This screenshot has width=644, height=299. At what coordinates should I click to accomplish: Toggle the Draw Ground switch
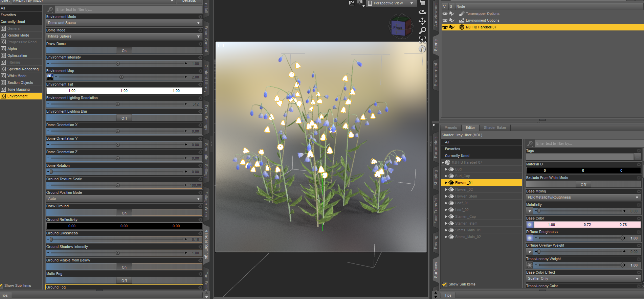coord(124,213)
